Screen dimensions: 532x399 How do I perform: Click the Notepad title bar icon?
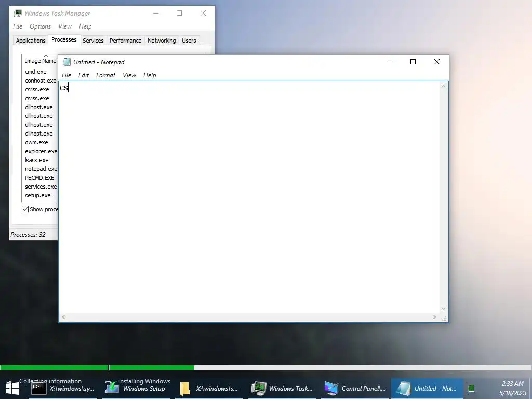click(66, 62)
